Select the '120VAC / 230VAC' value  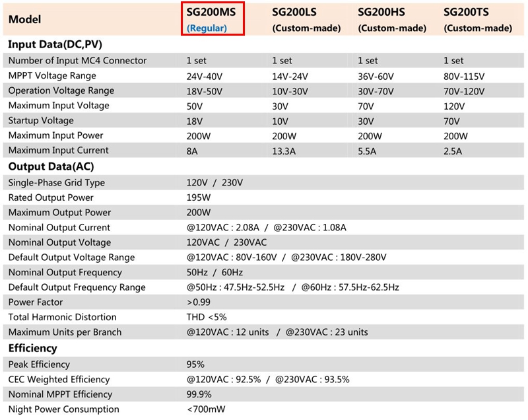226,242
